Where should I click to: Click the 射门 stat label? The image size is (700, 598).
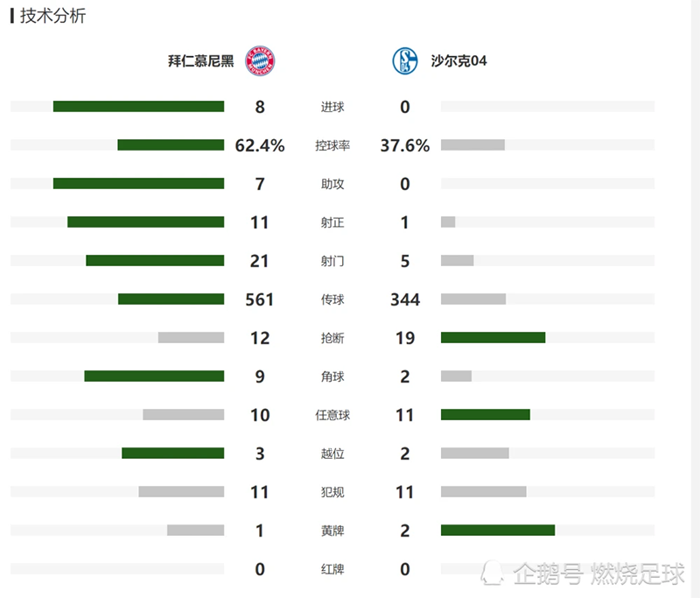[332, 261]
